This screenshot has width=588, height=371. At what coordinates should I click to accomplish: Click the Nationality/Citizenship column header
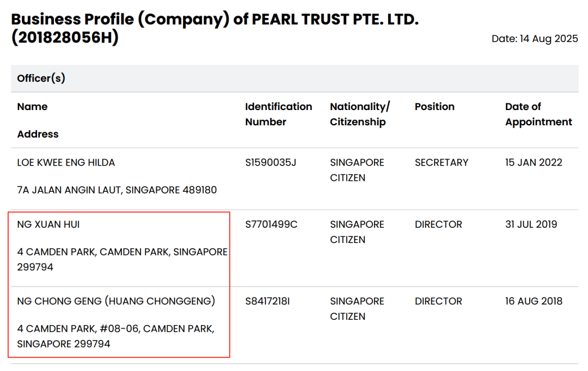coord(360,114)
